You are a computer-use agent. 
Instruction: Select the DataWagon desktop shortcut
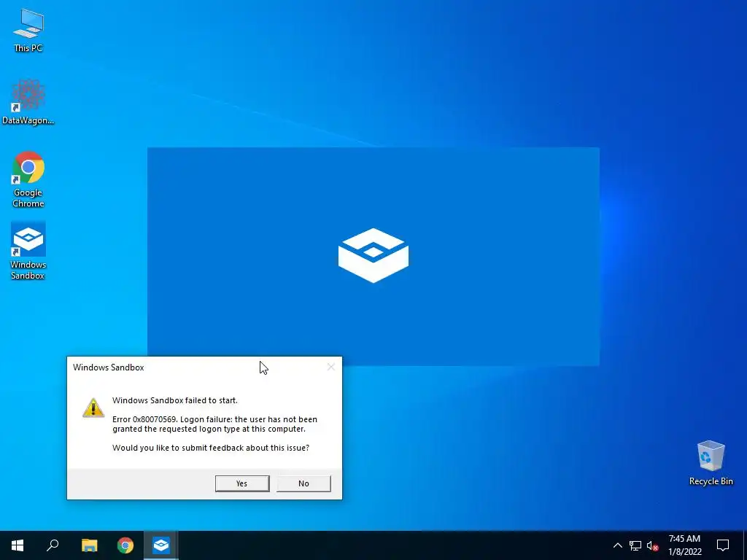pos(28,102)
